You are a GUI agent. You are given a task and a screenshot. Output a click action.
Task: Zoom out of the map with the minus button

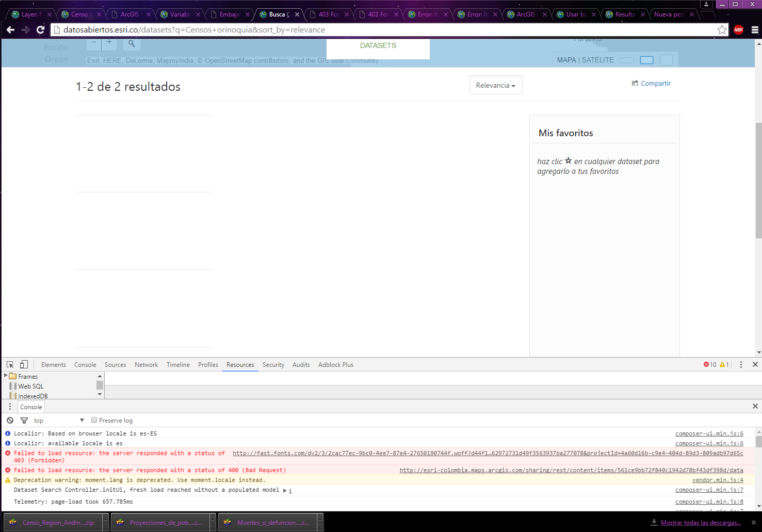(x=94, y=43)
